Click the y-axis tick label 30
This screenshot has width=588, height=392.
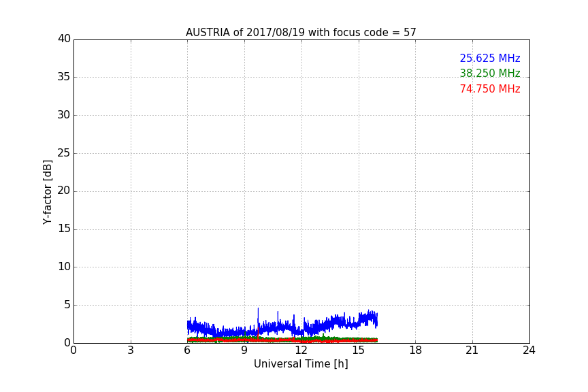pyautogui.click(x=64, y=115)
